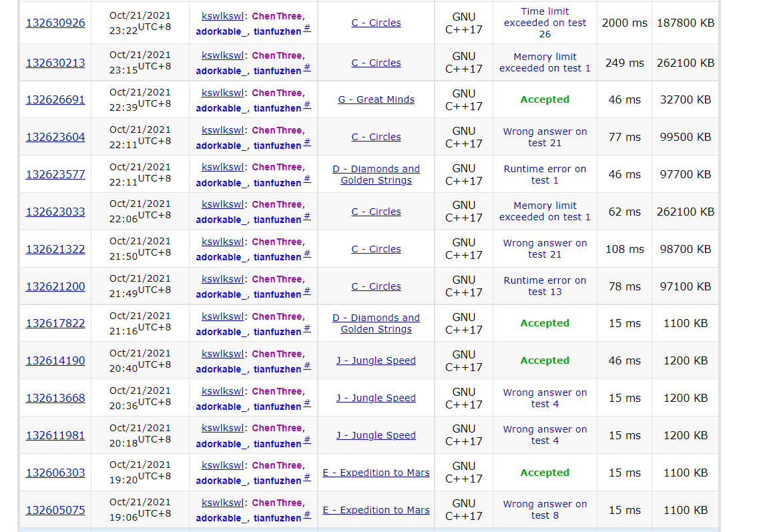765x532 pixels.
Task: Open submission 132614190 source
Action: point(55,361)
